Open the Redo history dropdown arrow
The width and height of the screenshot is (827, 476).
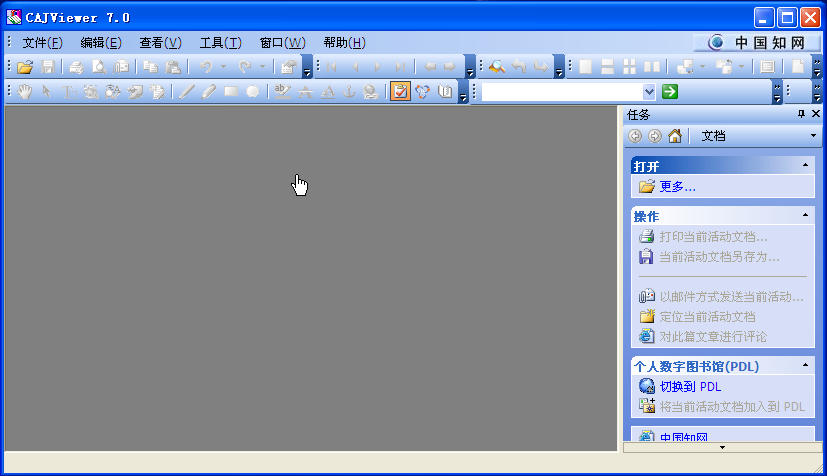(x=262, y=67)
